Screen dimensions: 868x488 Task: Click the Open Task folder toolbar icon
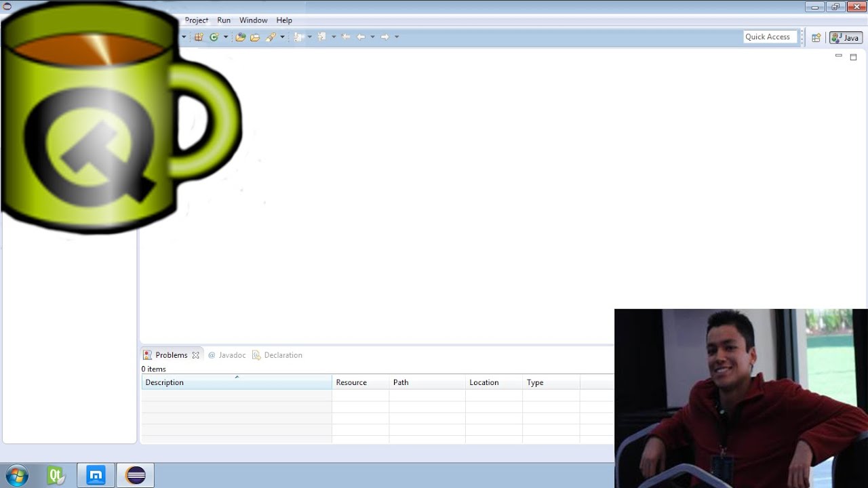(255, 37)
